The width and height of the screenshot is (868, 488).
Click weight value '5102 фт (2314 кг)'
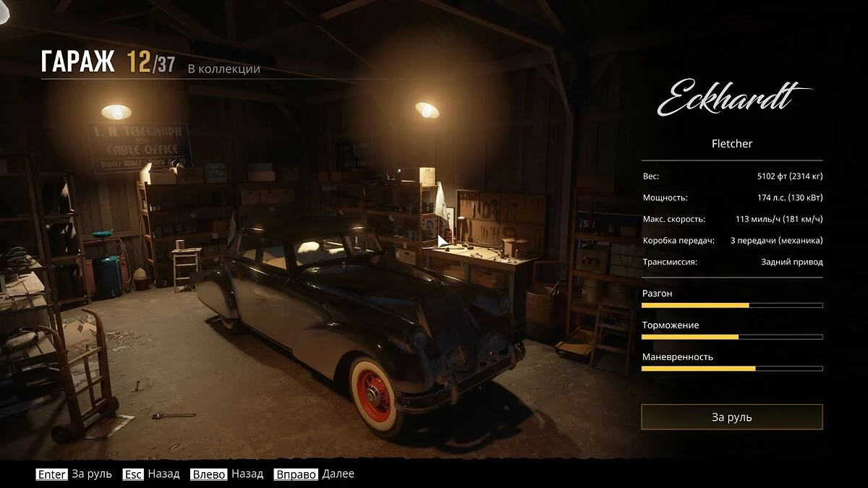pyautogui.click(x=790, y=176)
